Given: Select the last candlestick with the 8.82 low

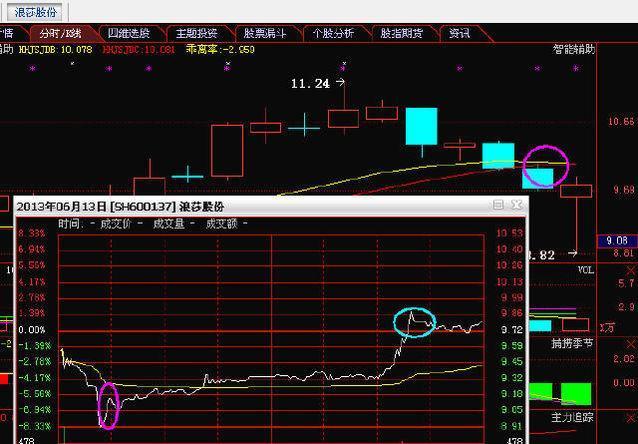Looking at the screenshot, I should tap(576, 191).
